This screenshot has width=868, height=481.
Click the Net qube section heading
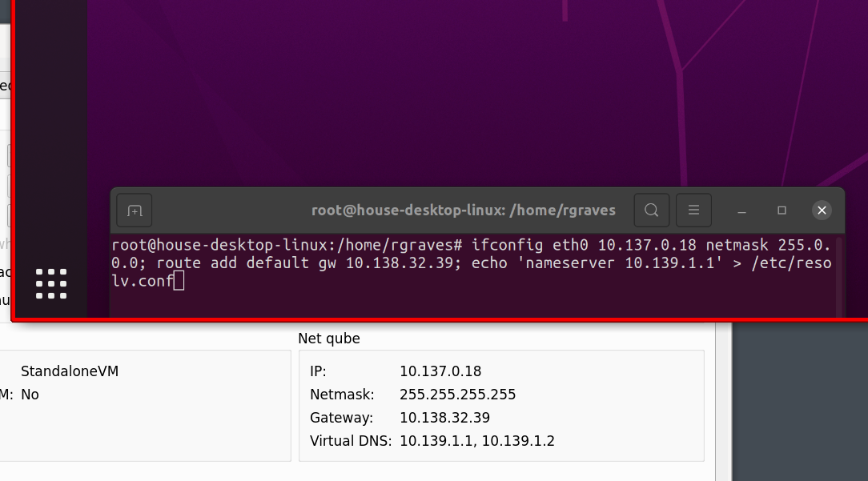[x=329, y=339]
